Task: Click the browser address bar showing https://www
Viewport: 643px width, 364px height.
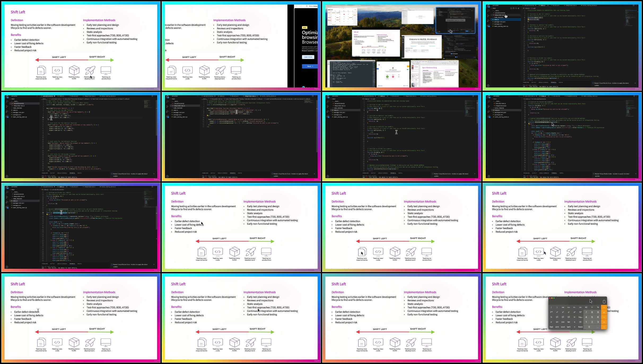Action: coord(311,6)
